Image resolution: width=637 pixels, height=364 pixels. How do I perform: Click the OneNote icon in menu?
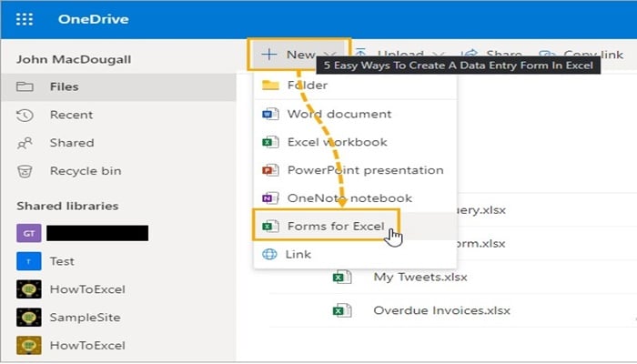270,198
